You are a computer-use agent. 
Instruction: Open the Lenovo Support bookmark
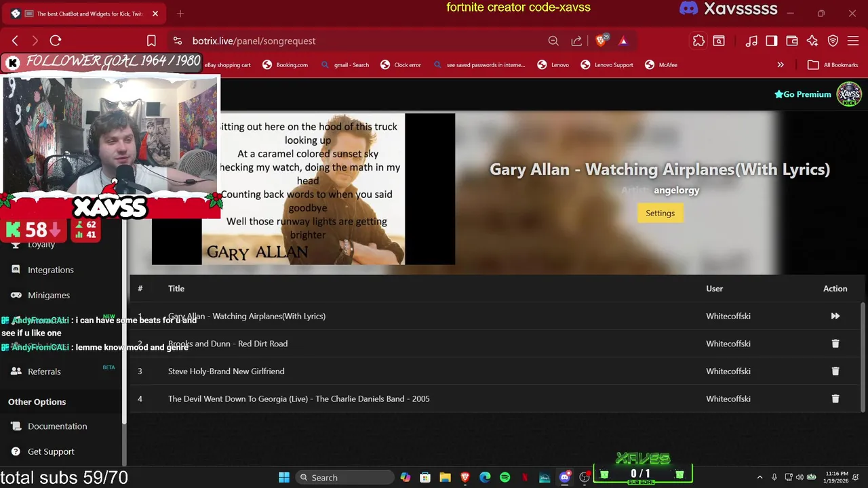(x=607, y=65)
